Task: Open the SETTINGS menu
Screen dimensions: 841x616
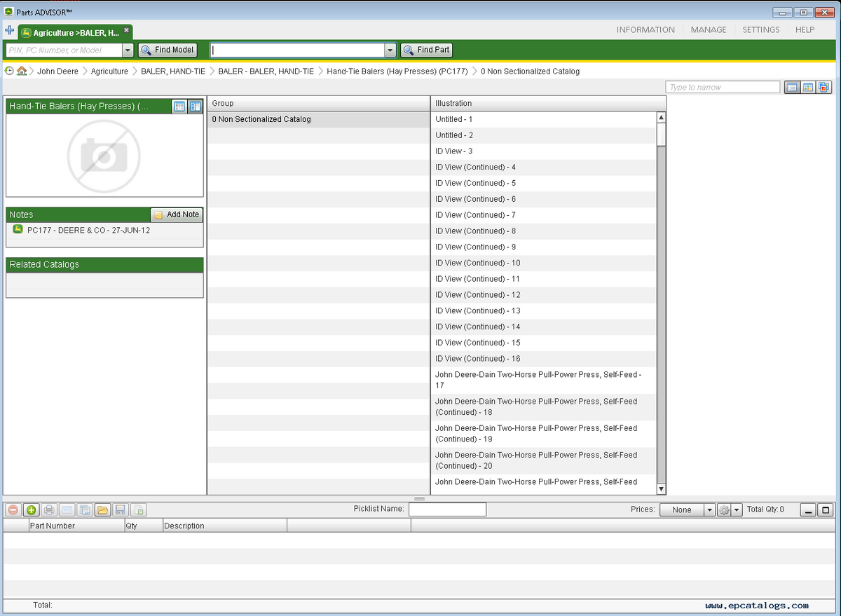Action: pos(761,30)
